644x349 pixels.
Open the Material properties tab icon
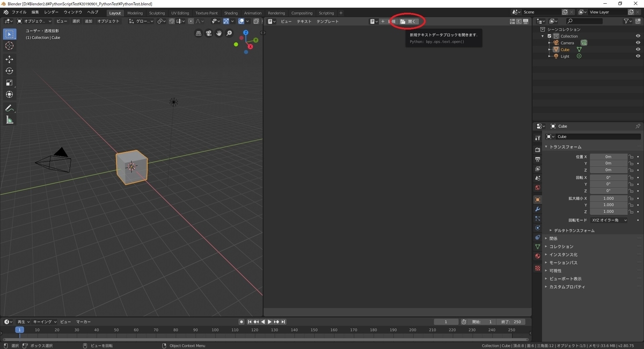(x=538, y=256)
